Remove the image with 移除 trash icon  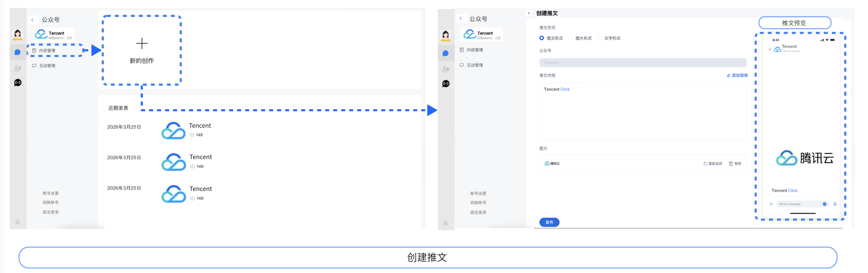(x=735, y=164)
